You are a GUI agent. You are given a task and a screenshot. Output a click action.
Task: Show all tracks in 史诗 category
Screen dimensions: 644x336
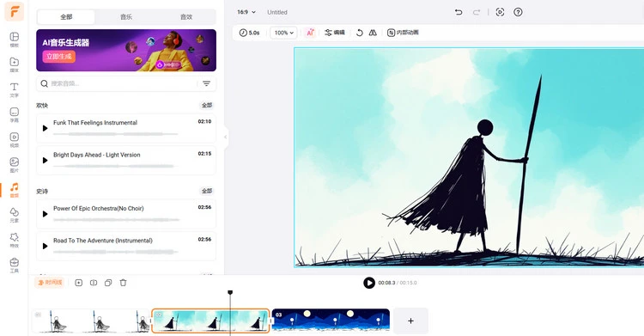(x=207, y=191)
